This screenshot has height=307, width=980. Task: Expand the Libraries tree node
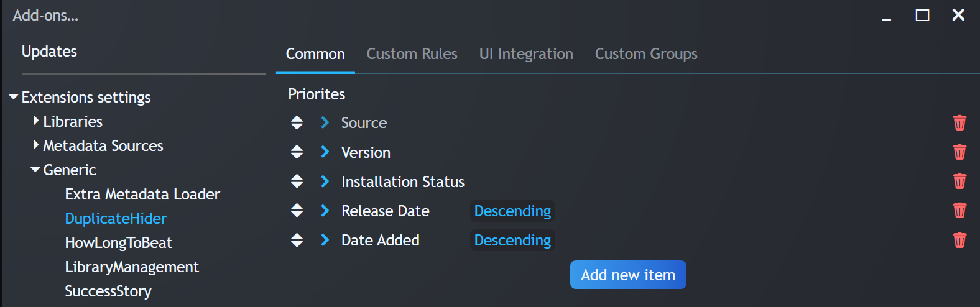(x=35, y=121)
